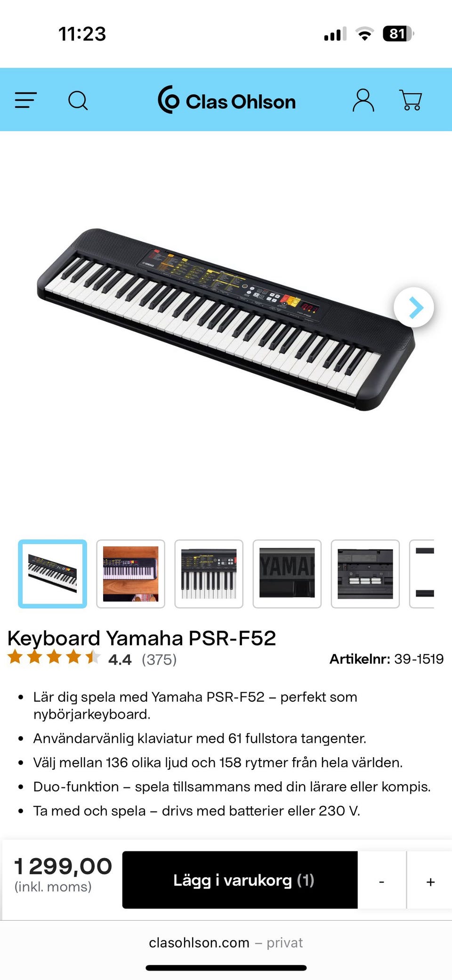The height and width of the screenshot is (980, 452).
Task: Tap the star rating icons
Action: coord(54,656)
